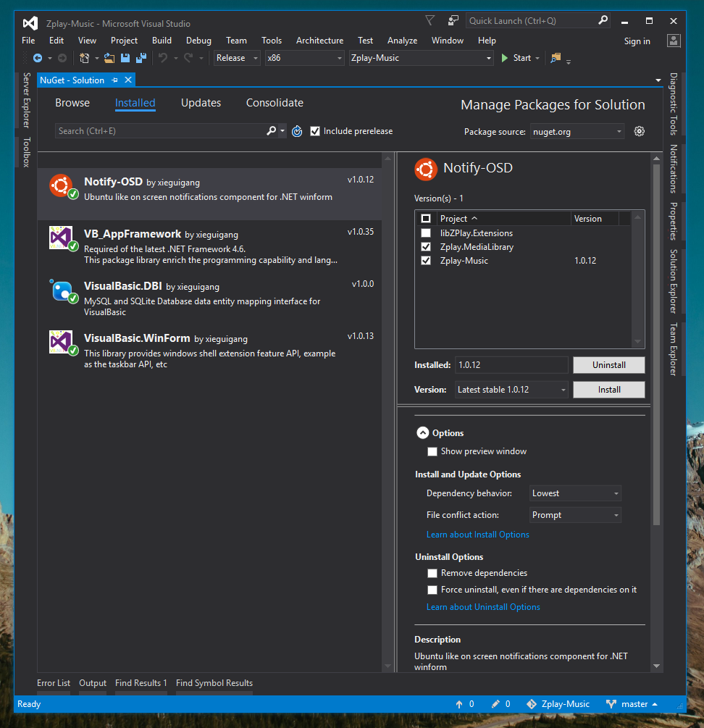Click the Navigate Forward arrow icon

coord(62,58)
